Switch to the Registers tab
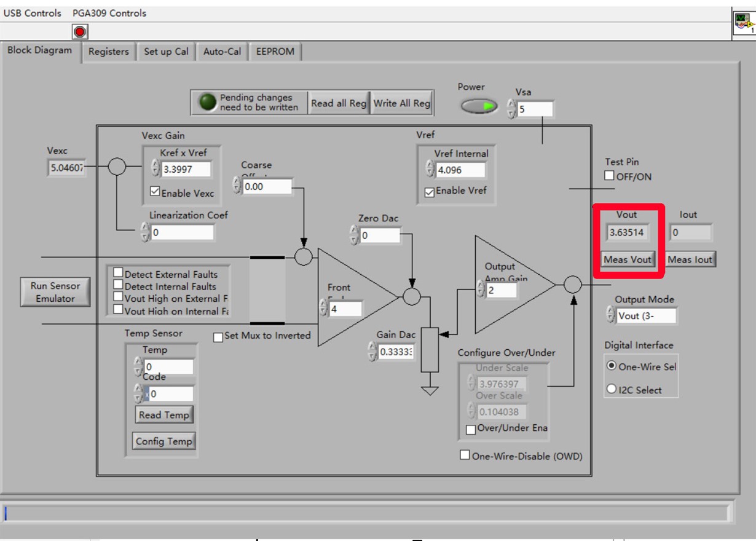This screenshot has height=541, width=756. click(x=108, y=52)
